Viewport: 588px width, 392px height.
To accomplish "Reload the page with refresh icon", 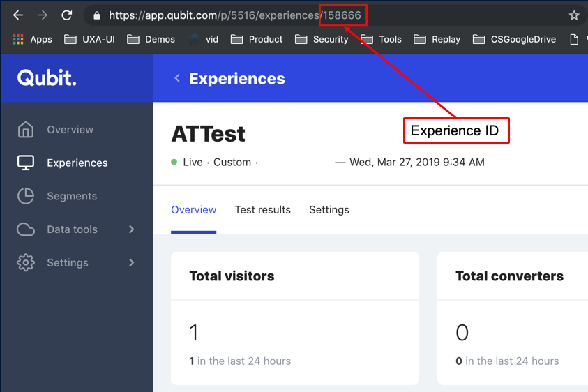I will click(67, 15).
